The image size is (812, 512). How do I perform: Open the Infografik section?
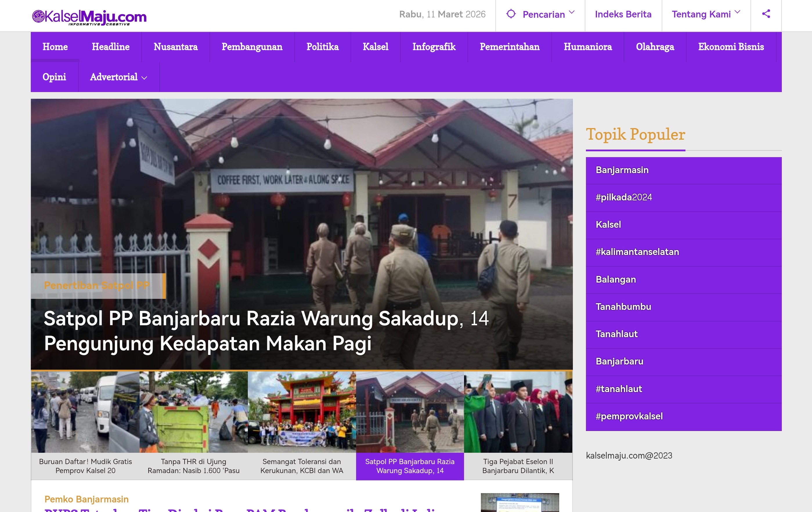pyautogui.click(x=434, y=46)
